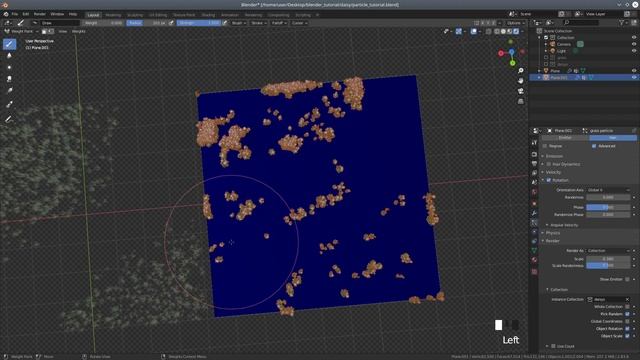
Task: Open the Orientation Axis dropdown
Action: click(x=608, y=190)
